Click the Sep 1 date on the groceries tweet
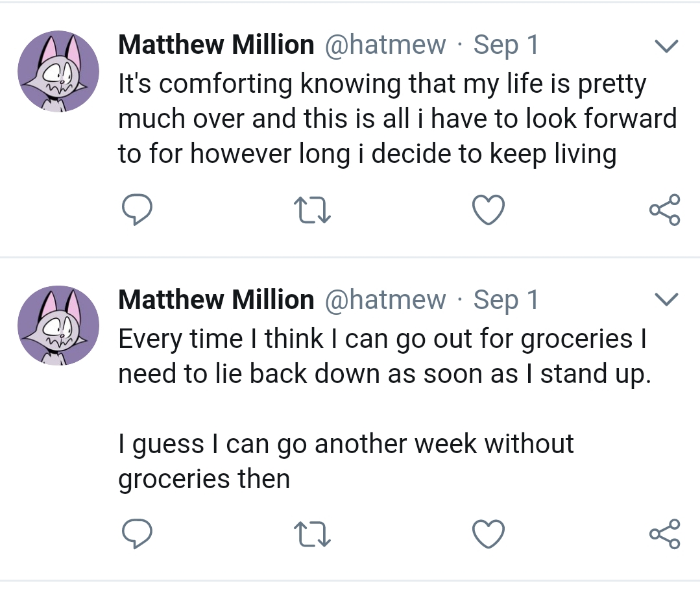Viewport: 700px width, 592px height. click(506, 299)
